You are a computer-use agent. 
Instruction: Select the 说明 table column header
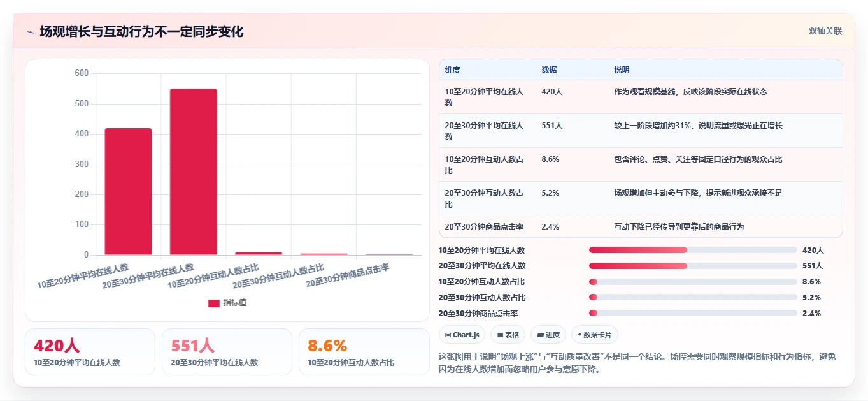click(x=622, y=70)
